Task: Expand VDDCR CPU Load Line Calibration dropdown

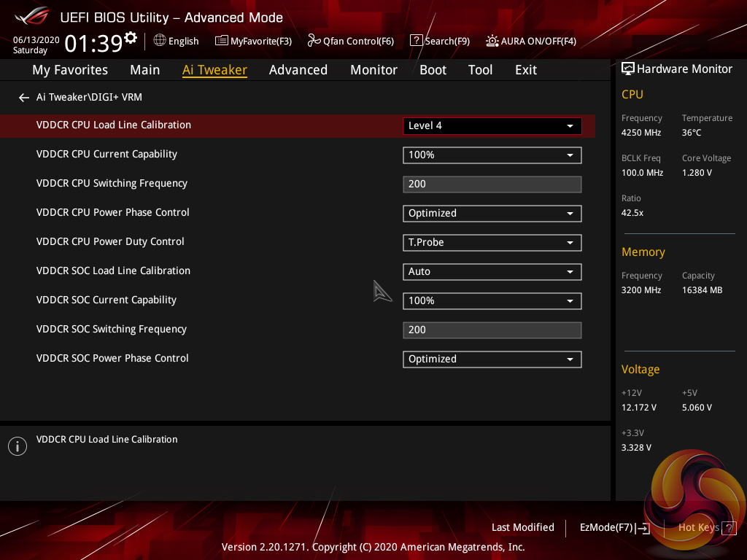Action: [x=492, y=125]
